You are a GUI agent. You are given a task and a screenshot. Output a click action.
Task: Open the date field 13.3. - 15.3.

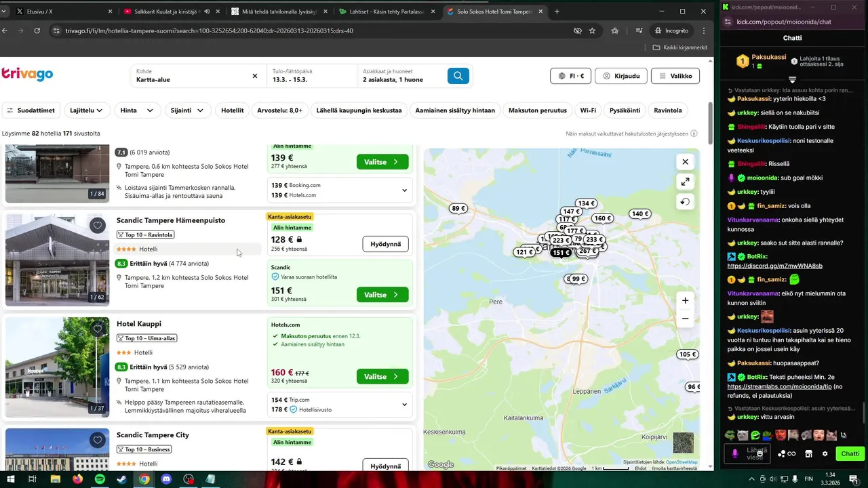tap(312, 76)
